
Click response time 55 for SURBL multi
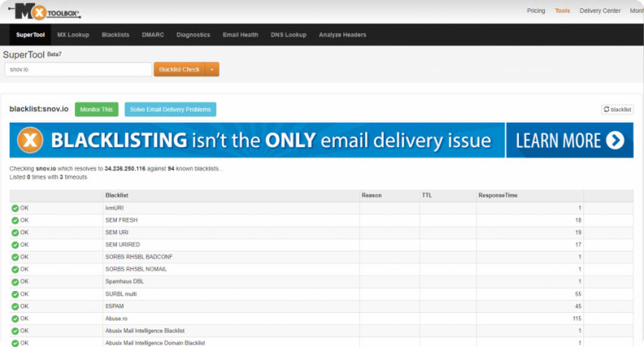click(578, 294)
